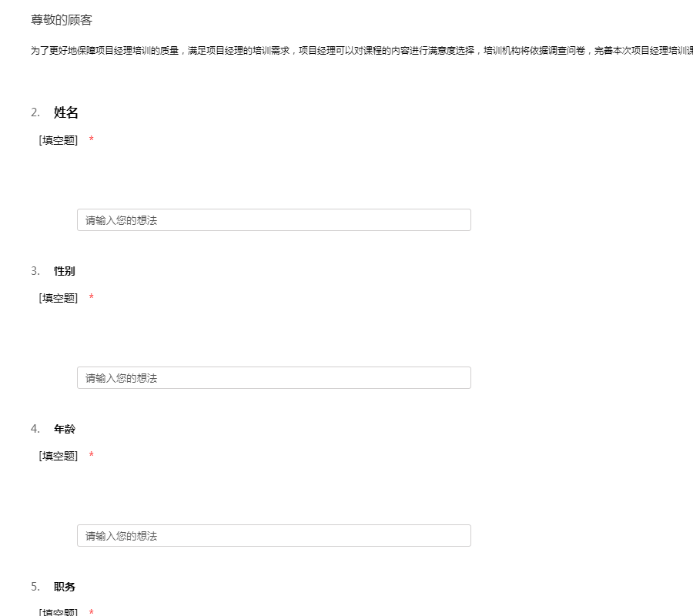Click the 职务 question title

pyautogui.click(x=65, y=587)
